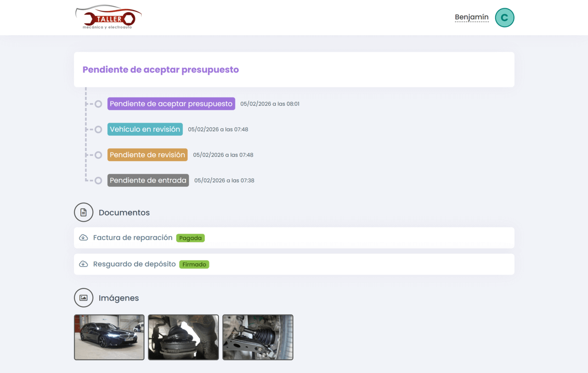Screen dimensions: 588x373
Task: Click the Pendiente de aceptar presupuesto status badge
Action: [x=171, y=103]
